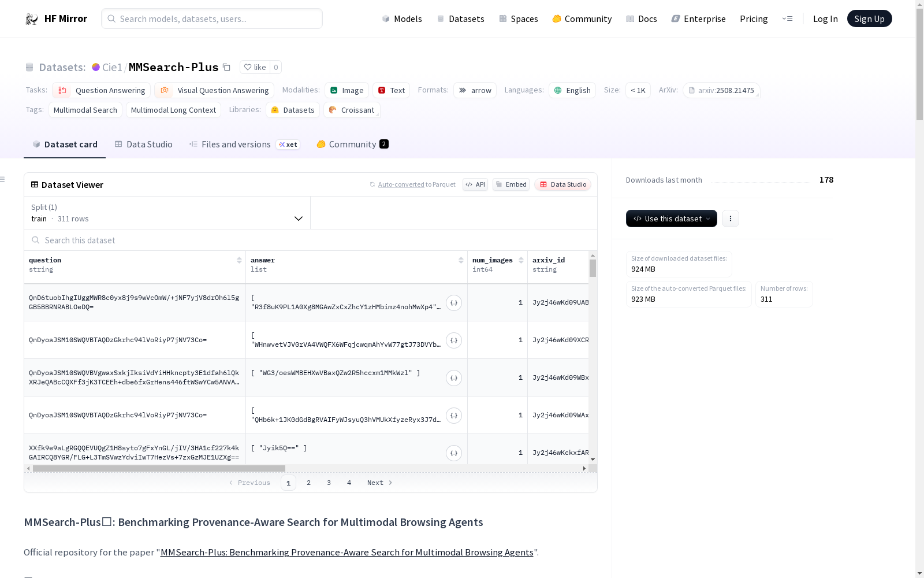The image size is (924, 578).
Task: Sort the num_images column
Action: tap(521, 260)
